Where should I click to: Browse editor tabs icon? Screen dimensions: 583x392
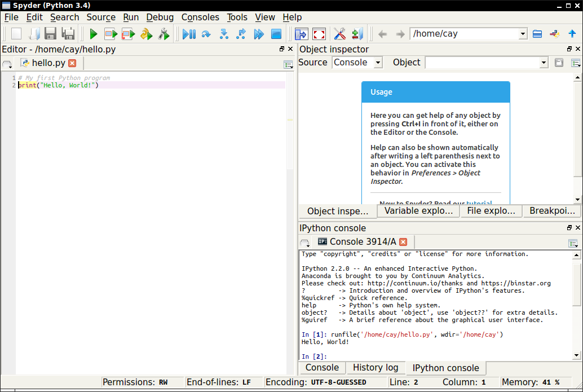pyautogui.click(x=7, y=64)
